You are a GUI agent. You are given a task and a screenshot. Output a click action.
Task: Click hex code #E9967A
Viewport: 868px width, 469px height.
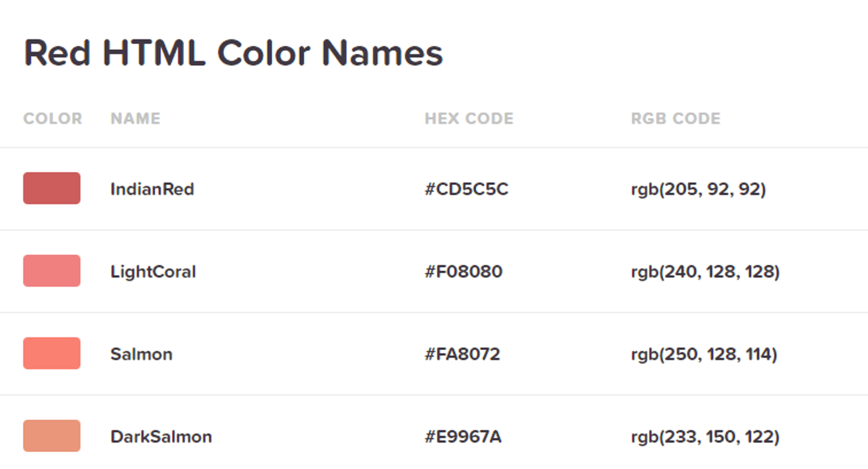pos(463,436)
